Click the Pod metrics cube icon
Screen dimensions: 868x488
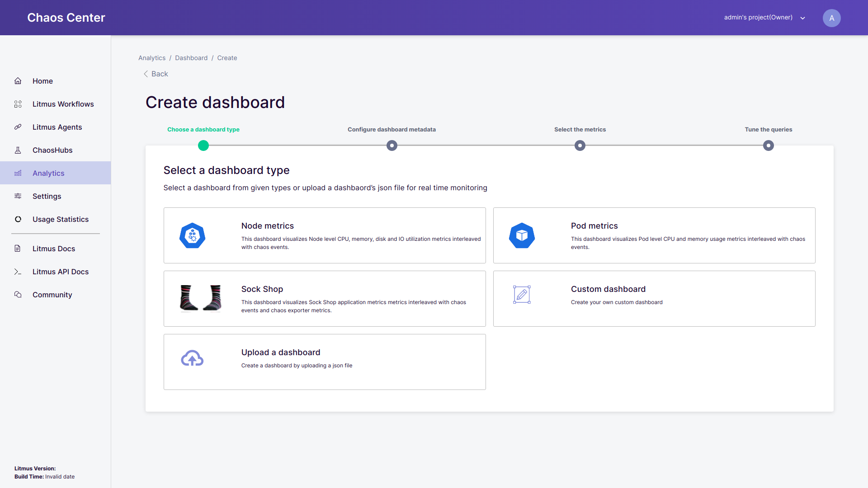[x=522, y=235]
